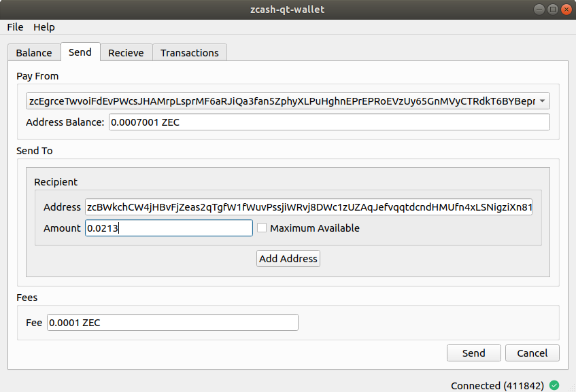Cancel the transaction with Cancel button
Image resolution: width=576 pixels, height=392 pixels.
pyautogui.click(x=532, y=353)
